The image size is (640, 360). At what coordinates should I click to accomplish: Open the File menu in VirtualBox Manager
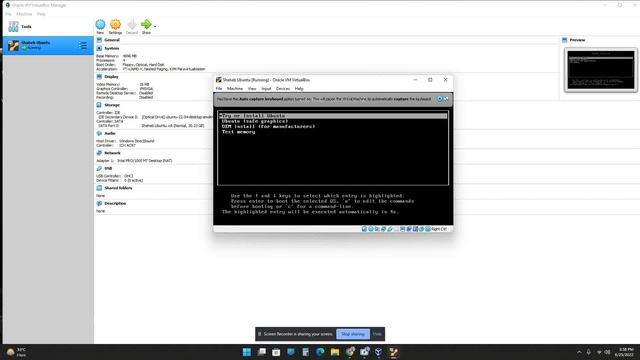[8, 14]
